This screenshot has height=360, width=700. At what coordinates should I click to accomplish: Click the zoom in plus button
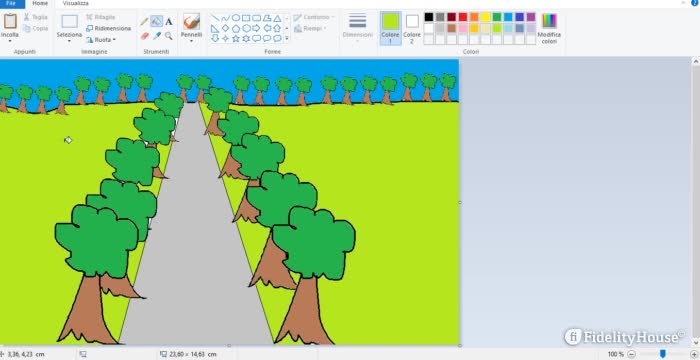tap(693, 354)
